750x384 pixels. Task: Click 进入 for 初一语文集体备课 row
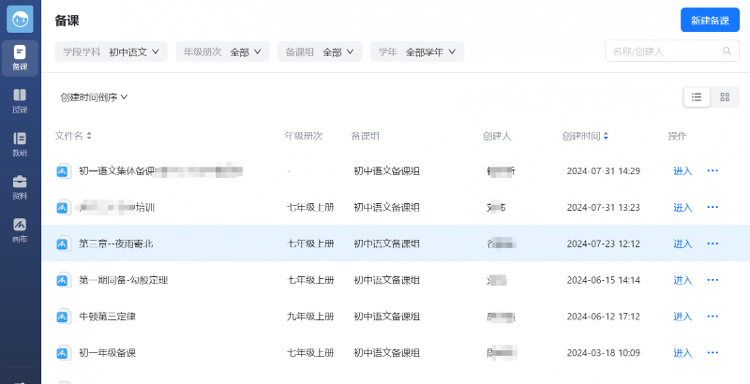point(683,171)
